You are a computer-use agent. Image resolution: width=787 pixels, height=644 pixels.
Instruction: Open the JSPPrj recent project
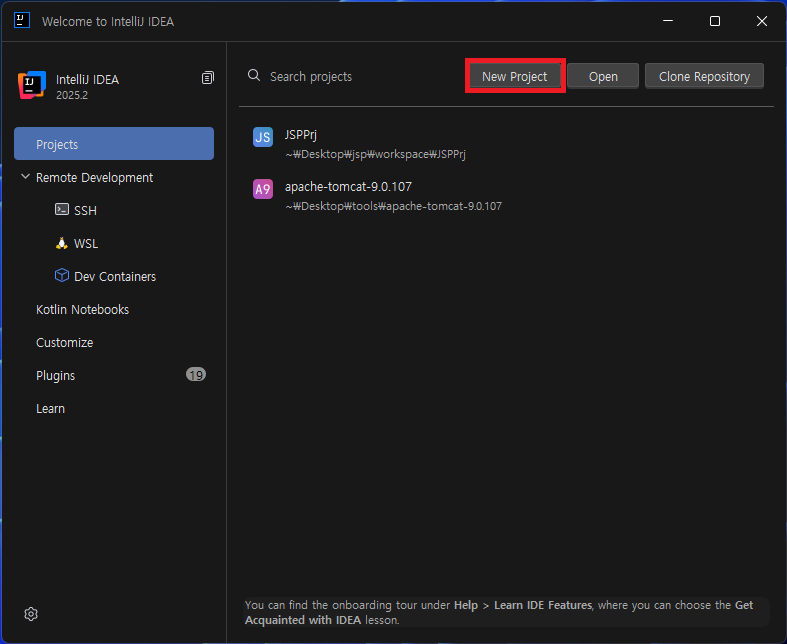(506, 144)
